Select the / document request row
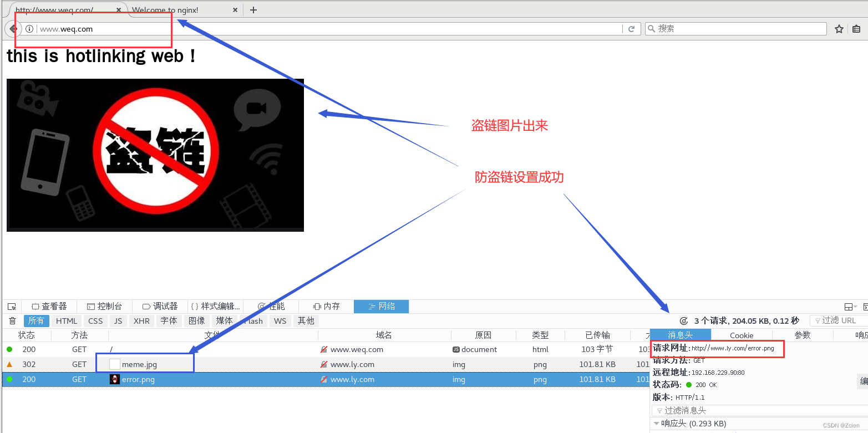The width and height of the screenshot is (868, 433). pyautogui.click(x=326, y=350)
